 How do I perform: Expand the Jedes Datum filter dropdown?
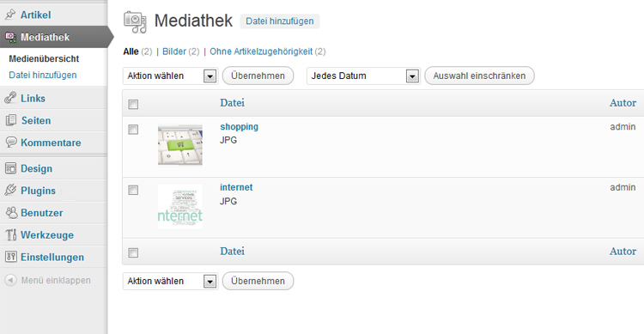coord(363,76)
